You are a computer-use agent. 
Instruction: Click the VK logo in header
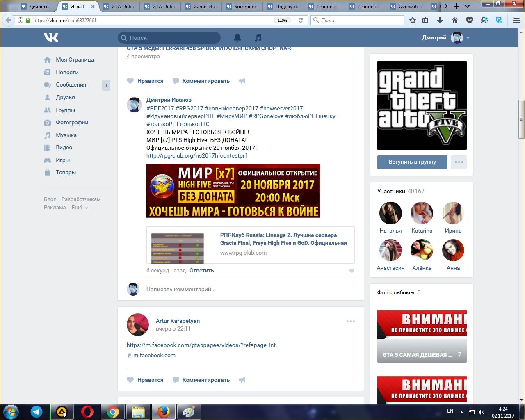tap(51, 38)
